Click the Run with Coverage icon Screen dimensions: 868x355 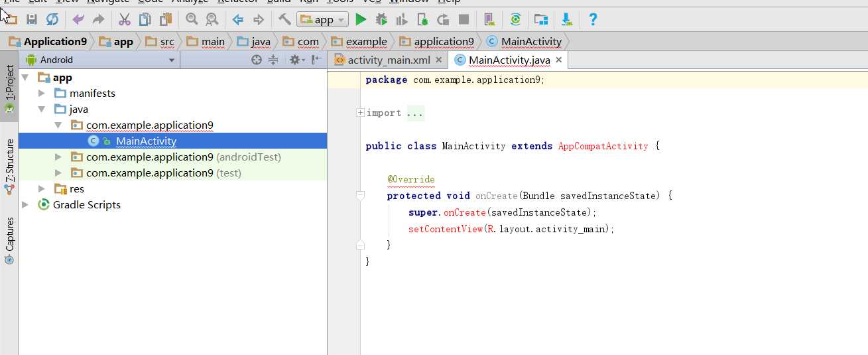point(401,19)
